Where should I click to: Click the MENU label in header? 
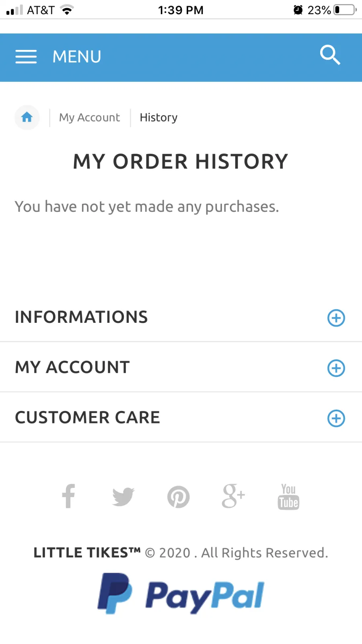click(x=77, y=57)
